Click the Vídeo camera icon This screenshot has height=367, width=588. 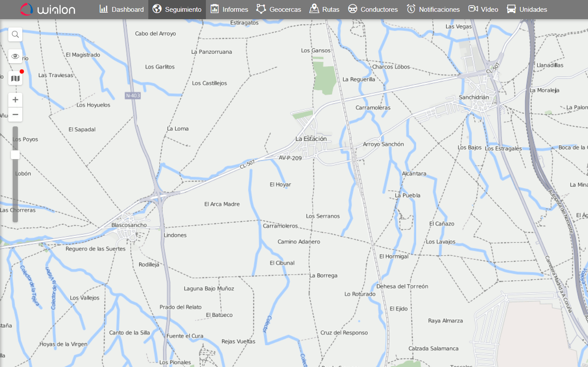[473, 9]
